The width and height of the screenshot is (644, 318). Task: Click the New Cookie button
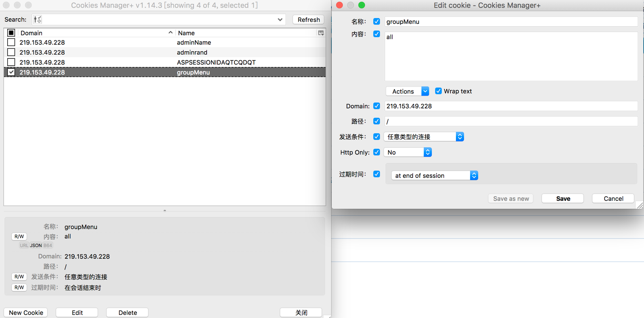tap(26, 313)
